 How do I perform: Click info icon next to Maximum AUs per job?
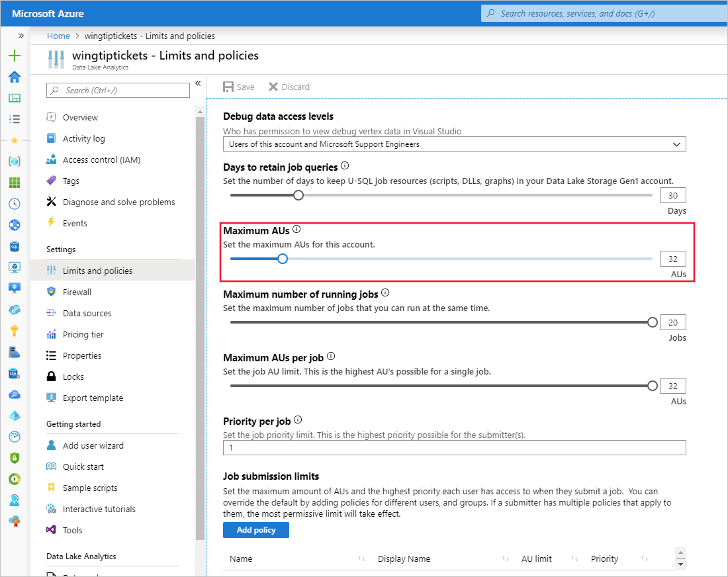[x=331, y=357]
